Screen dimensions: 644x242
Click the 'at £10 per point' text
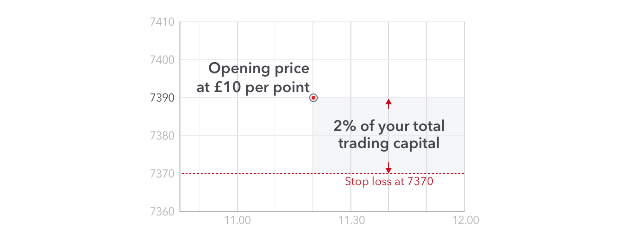pyautogui.click(x=253, y=88)
